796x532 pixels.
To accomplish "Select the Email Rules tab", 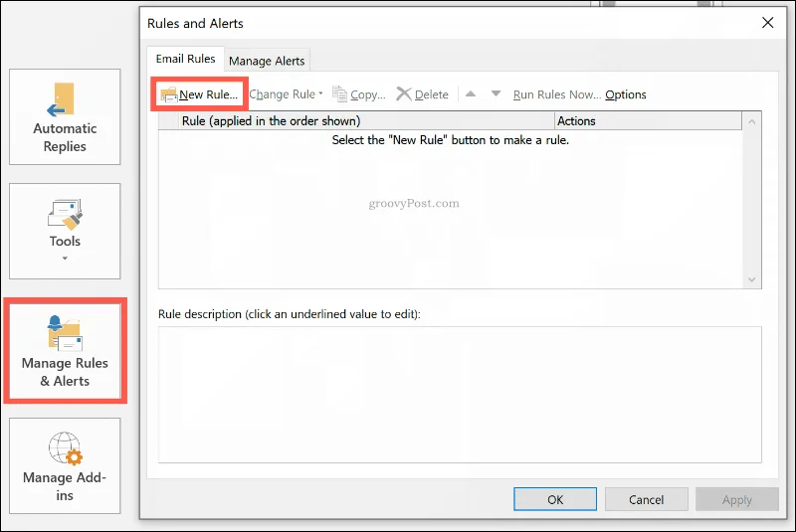I will [x=185, y=59].
